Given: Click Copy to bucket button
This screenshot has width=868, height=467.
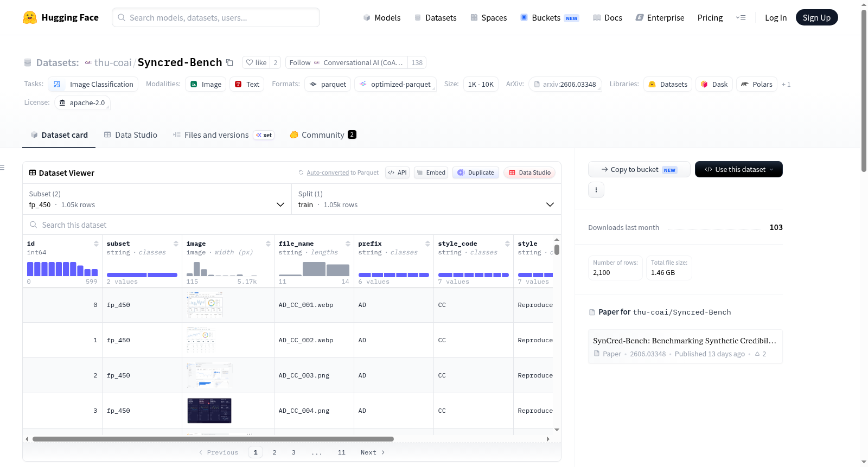Looking at the screenshot, I should 639,169.
